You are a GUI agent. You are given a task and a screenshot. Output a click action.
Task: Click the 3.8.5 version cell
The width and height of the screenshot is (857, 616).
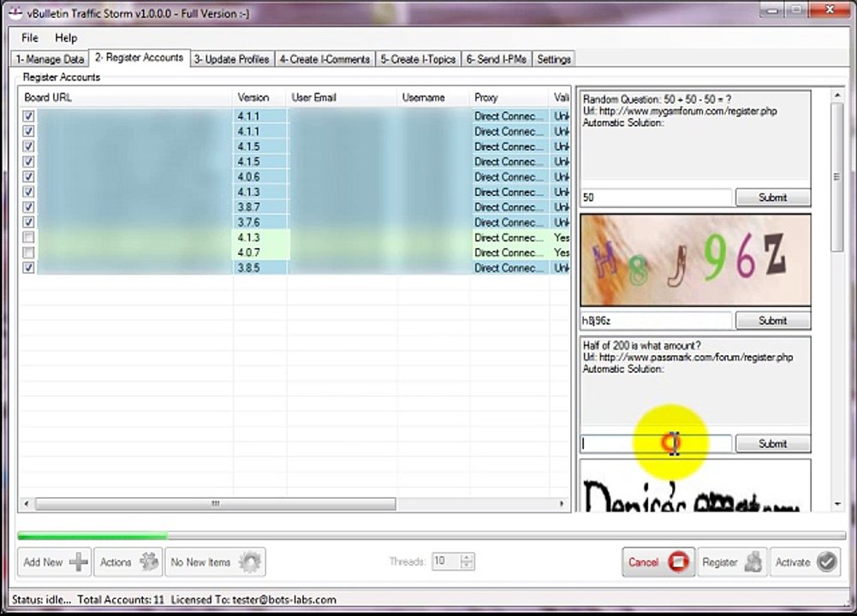260,268
